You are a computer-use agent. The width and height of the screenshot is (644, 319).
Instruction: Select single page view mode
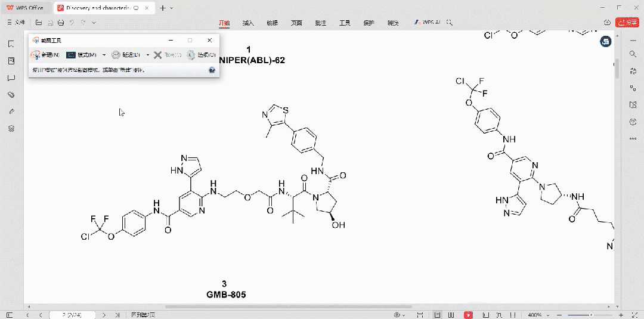point(438,315)
